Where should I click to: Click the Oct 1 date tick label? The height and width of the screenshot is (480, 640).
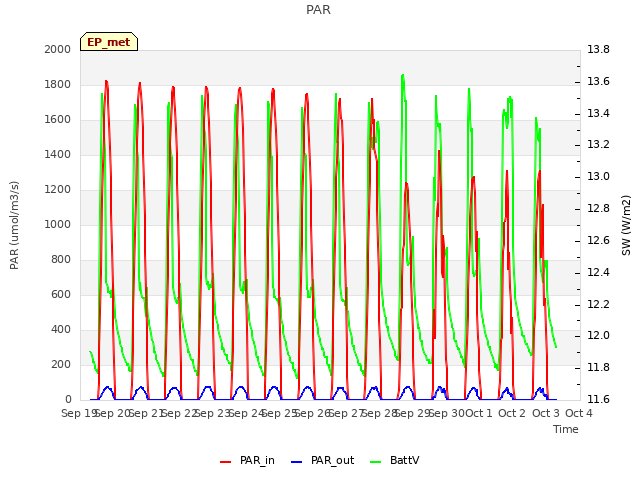(x=479, y=413)
